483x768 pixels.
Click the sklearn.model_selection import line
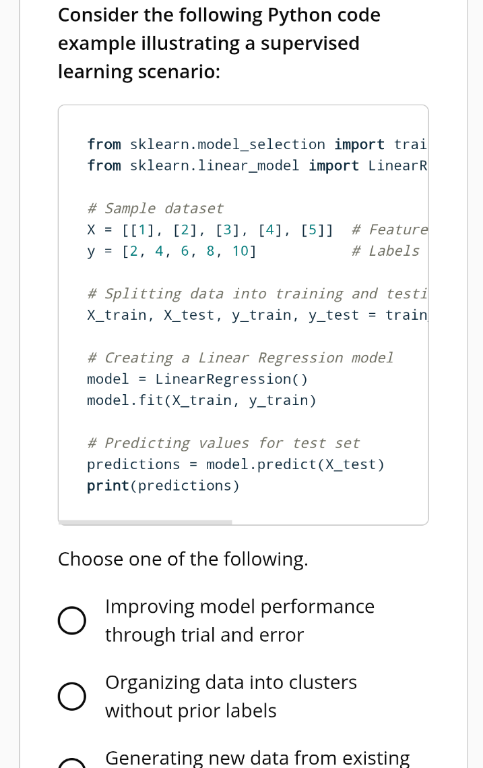tap(257, 144)
